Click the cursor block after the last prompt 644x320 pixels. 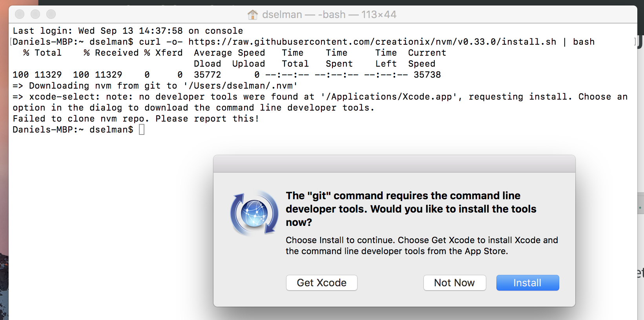(142, 129)
